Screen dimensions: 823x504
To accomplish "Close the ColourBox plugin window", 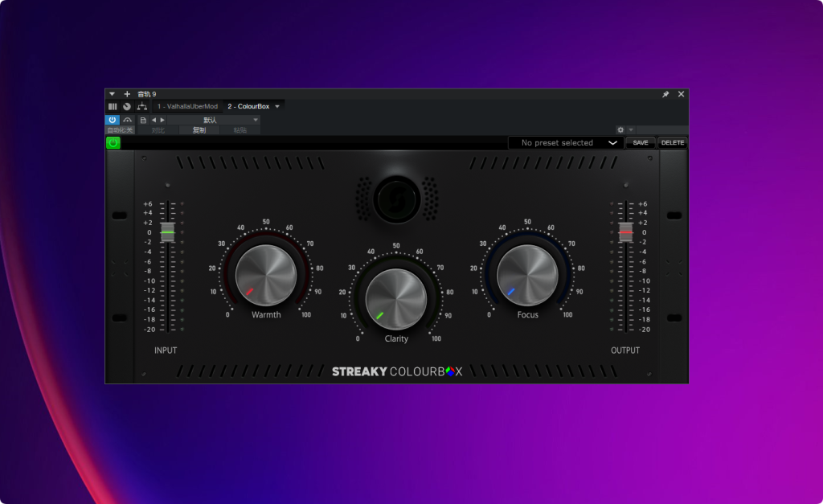I will (x=681, y=94).
